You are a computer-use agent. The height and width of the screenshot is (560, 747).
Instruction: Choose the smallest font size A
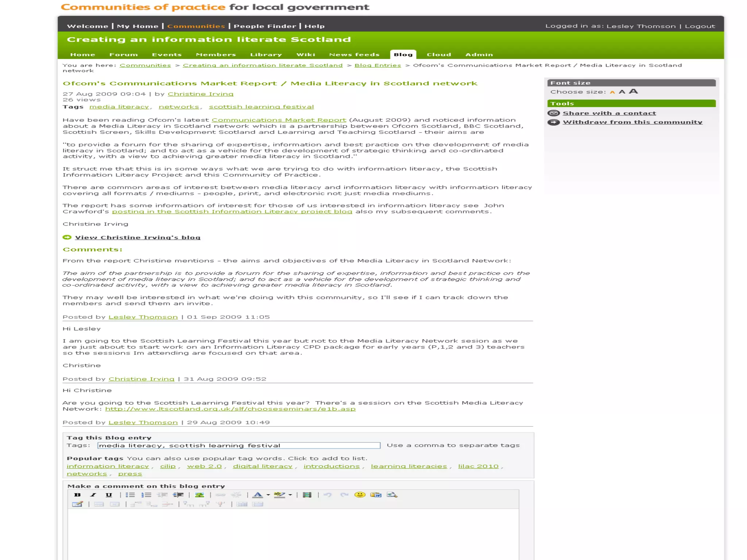(612, 92)
